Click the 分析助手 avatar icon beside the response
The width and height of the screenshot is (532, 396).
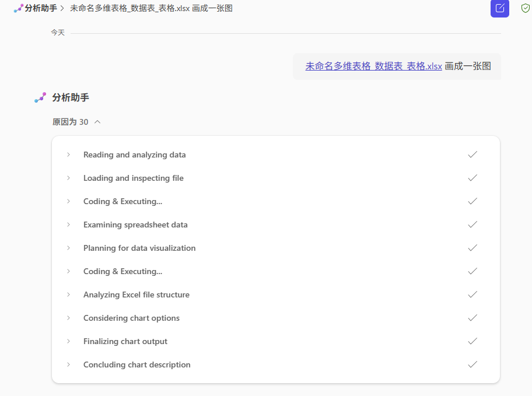[x=40, y=98]
